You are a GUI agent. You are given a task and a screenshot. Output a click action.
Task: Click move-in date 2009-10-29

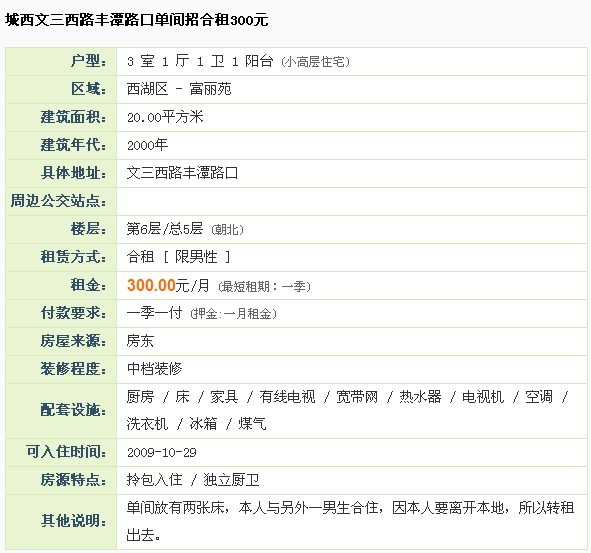point(162,452)
